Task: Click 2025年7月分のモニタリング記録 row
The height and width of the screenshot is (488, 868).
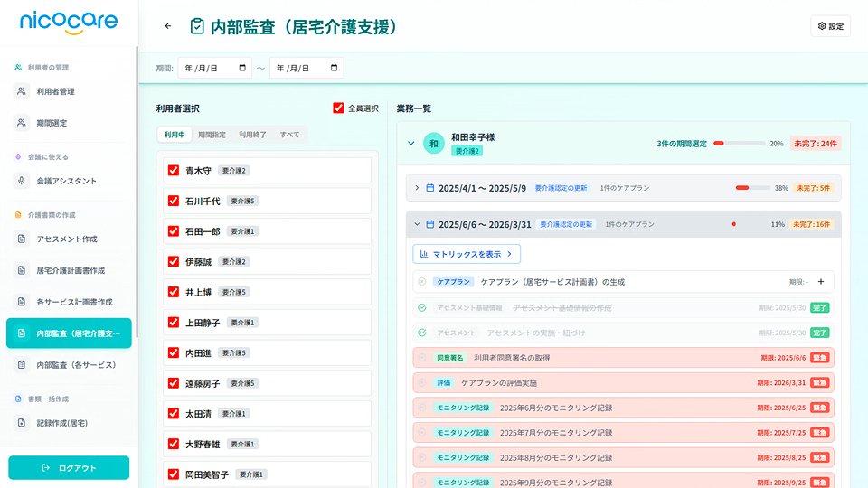Action: pos(623,433)
